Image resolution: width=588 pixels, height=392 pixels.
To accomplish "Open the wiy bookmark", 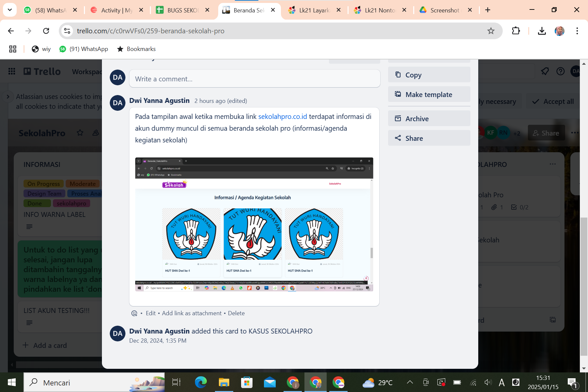I will coord(41,49).
